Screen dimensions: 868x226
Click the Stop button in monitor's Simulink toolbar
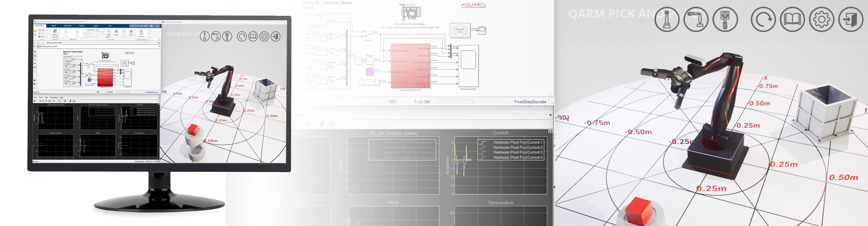pyautogui.click(x=131, y=32)
